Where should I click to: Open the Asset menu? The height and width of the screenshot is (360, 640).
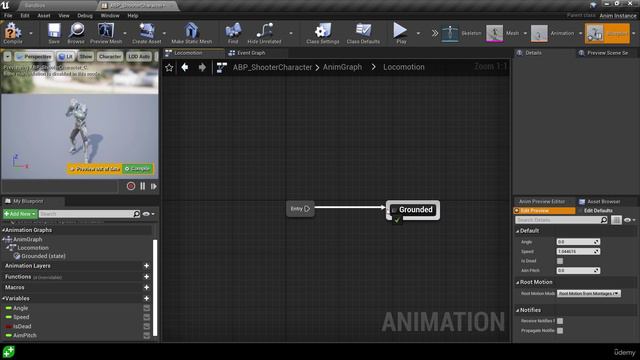(44, 16)
